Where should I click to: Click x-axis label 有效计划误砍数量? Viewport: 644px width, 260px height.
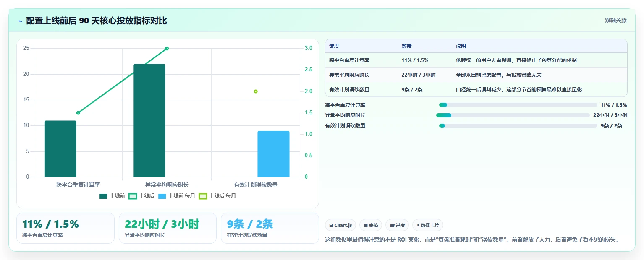(x=256, y=185)
